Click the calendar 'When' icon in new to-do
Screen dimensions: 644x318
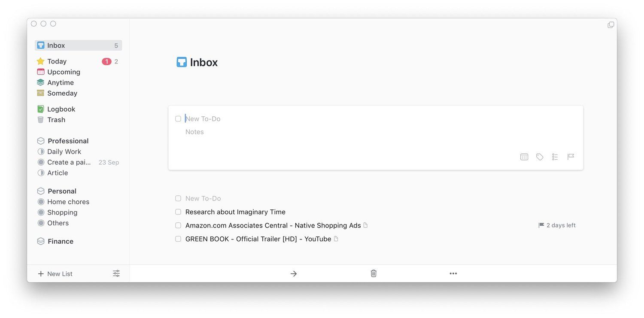[x=524, y=157]
